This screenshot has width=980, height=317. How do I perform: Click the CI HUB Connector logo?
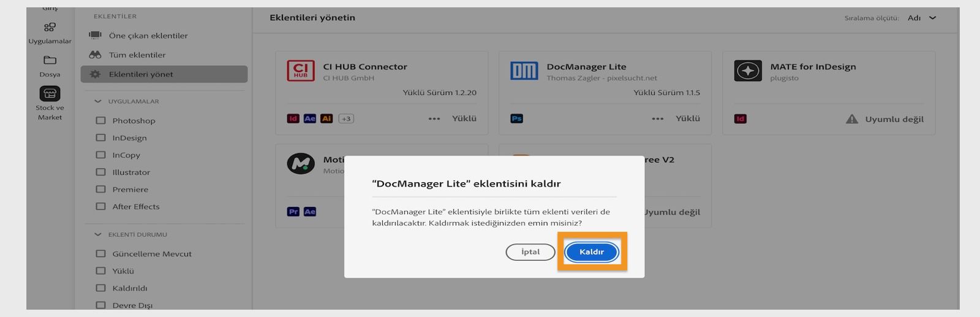[300, 71]
